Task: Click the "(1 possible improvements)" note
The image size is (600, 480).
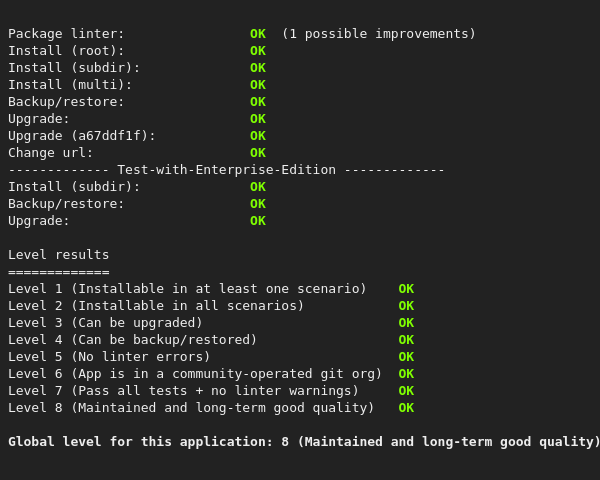Action: [379, 34]
